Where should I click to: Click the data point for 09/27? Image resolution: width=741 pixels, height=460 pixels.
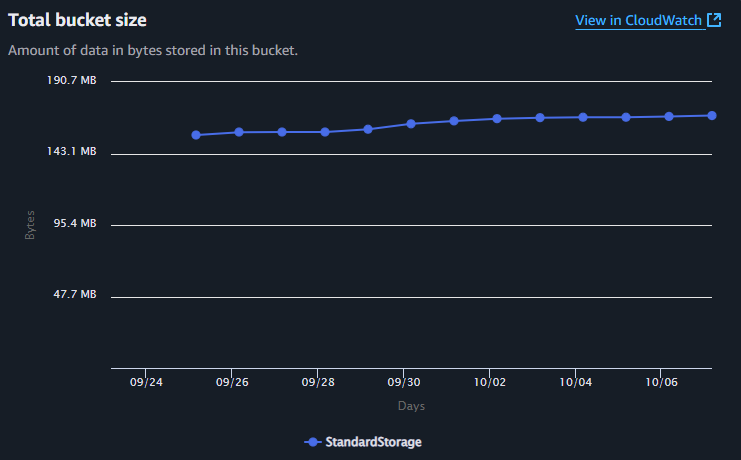coord(282,132)
